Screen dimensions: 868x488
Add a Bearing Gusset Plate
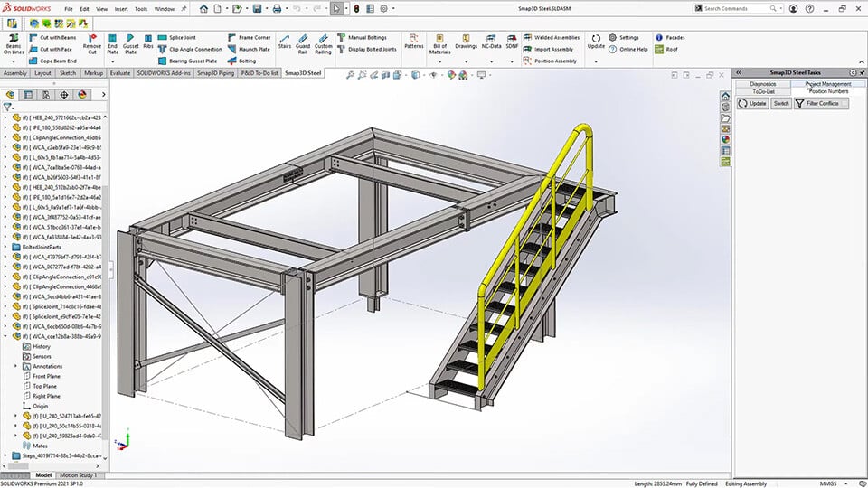pos(188,61)
